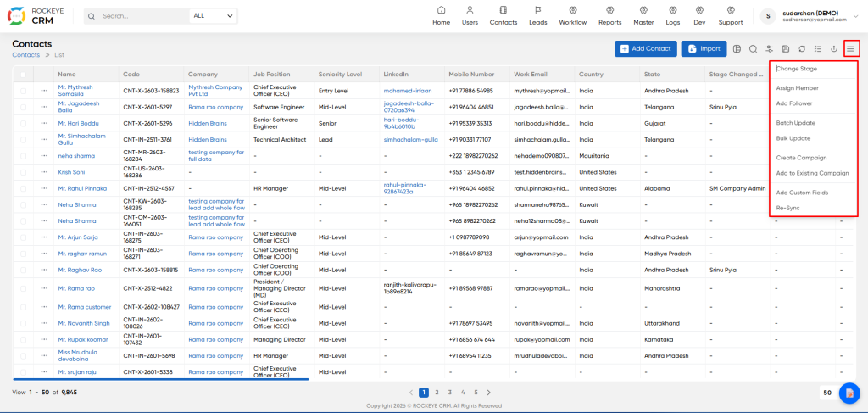Image resolution: width=868 pixels, height=413 pixels.
Task: Click the Contacts breadcrumb link
Action: (x=26, y=55)
